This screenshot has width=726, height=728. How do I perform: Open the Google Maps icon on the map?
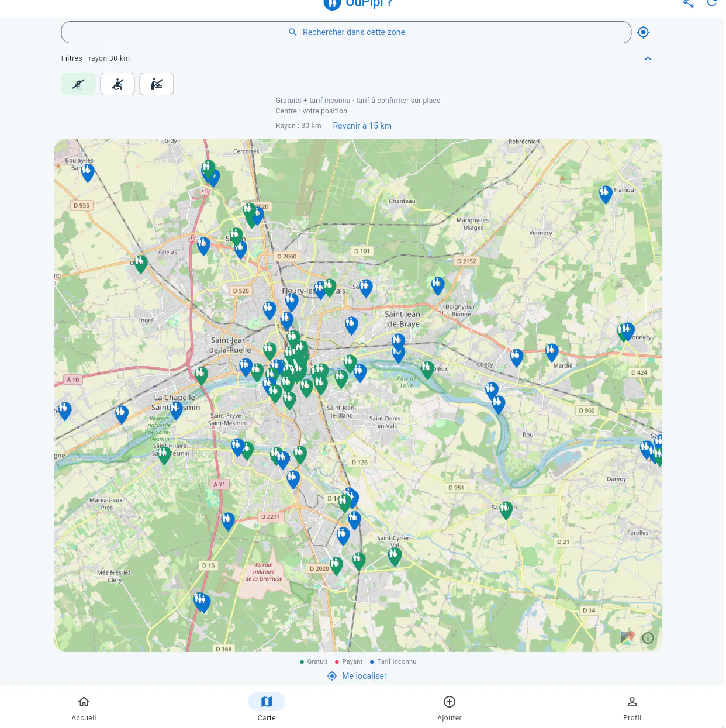[x=627, y=638]
